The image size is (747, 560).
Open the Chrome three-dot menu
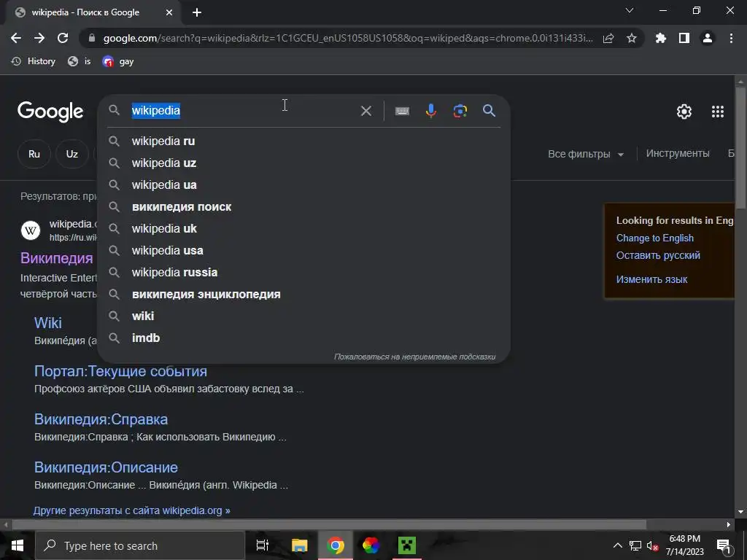(731, 38)
